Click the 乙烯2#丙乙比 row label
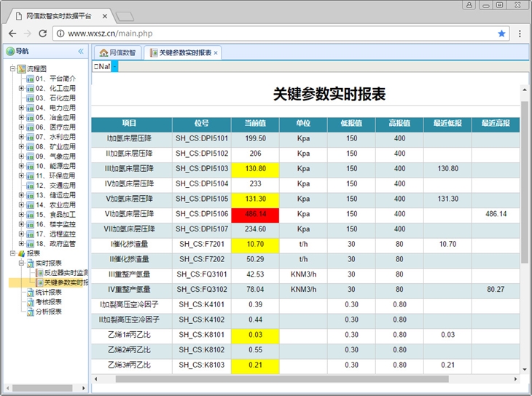 tap(129, 350)
